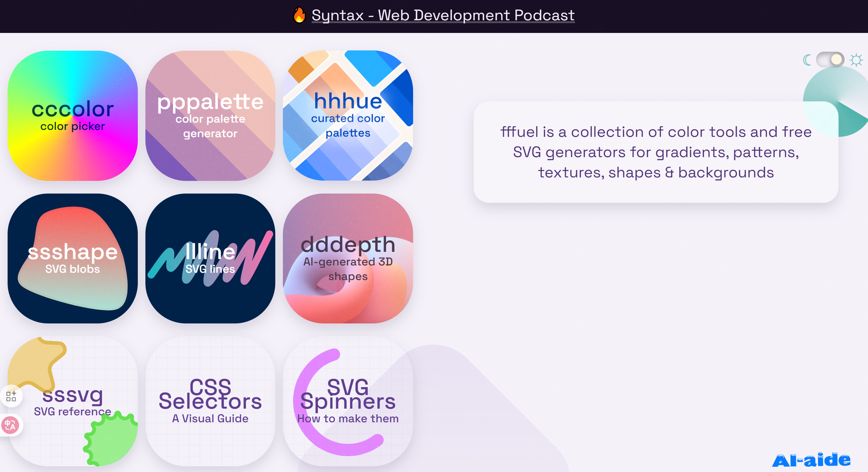Open the ssshape SVG blobs tile
The width and height of the screenshot is (868, 472).
point(73,258)
